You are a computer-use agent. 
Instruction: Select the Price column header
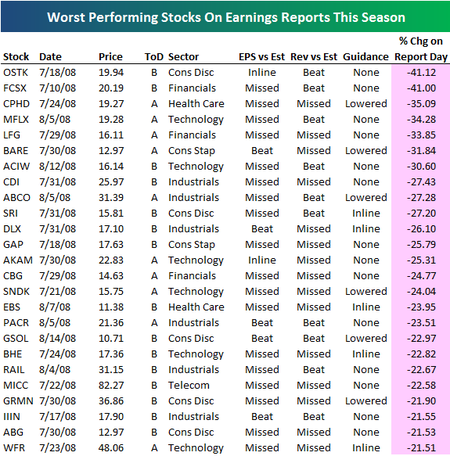pos(110,57)
